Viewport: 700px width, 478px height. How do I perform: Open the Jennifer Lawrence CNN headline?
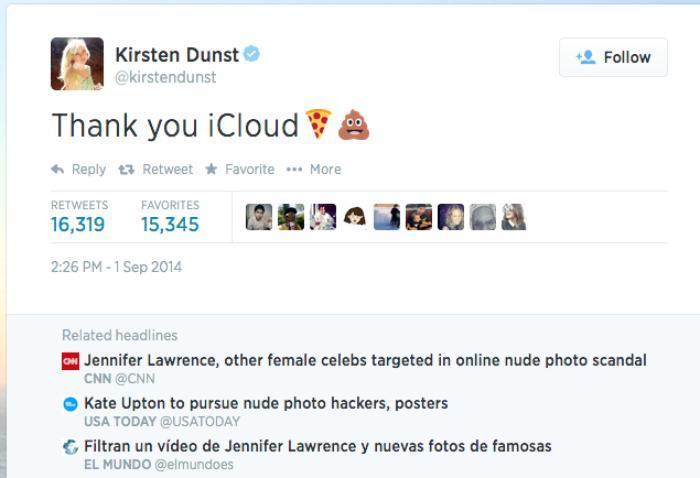tap(365, 360)
